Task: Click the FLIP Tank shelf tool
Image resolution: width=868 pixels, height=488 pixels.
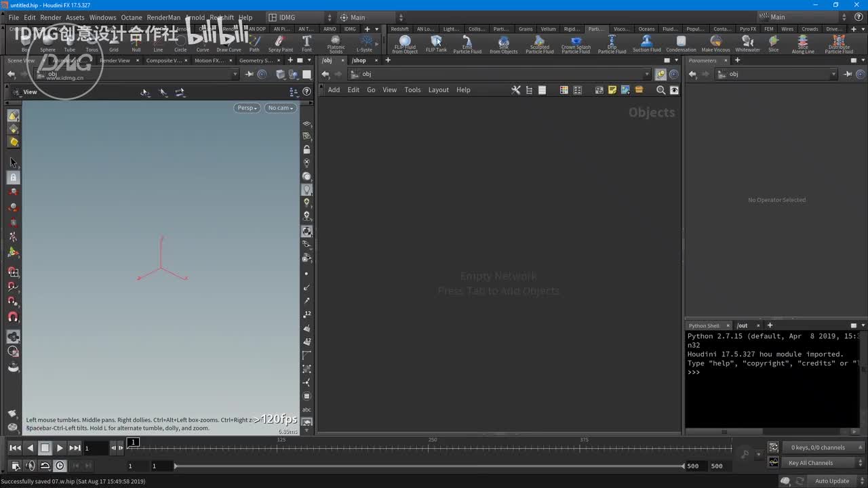Action: click(436, 44)
